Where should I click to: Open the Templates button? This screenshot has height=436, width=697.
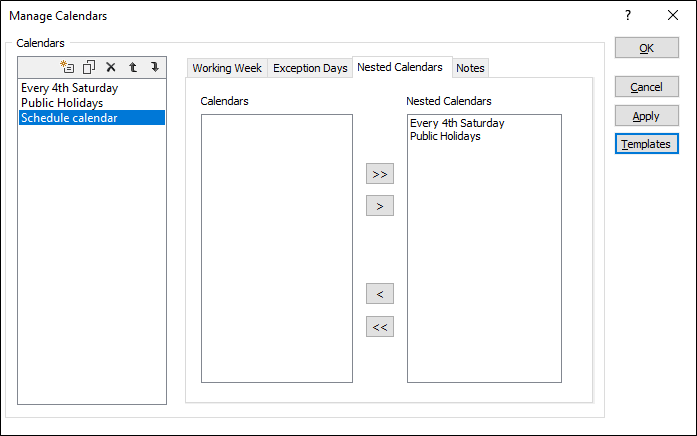pyautogui.click(x=646, y=144)
